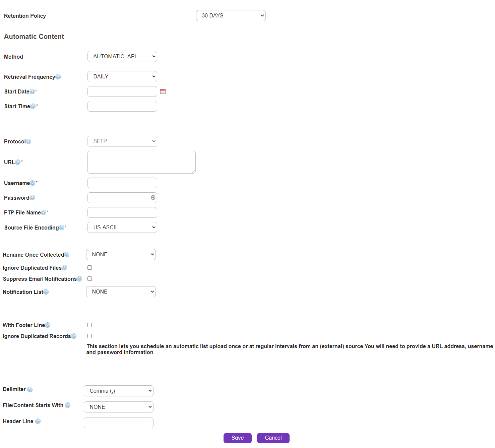Viewport: 495px width, 448px height.
Task: Open the Retention Policy dropdown
Action: click(x=231, y=16)
